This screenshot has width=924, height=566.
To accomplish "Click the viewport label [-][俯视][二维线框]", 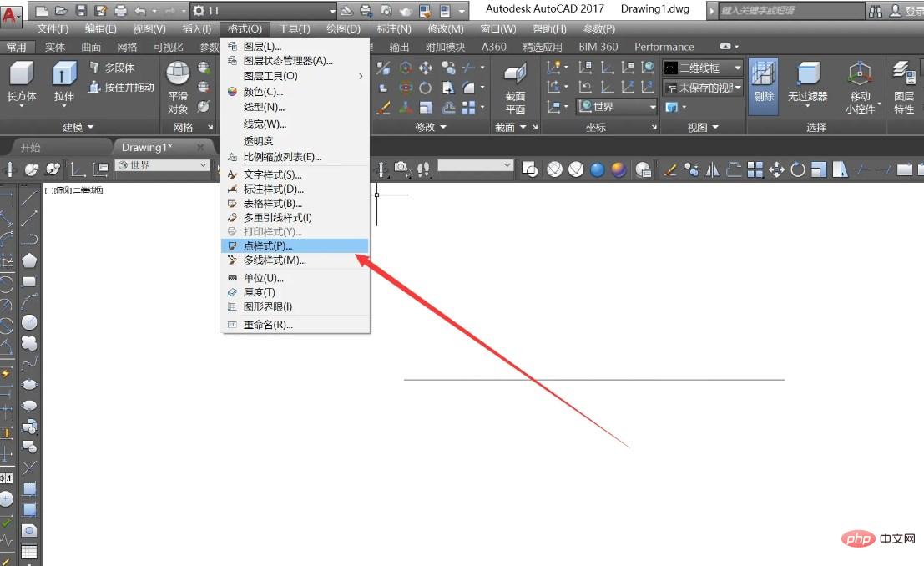I will tap(73, 190).
